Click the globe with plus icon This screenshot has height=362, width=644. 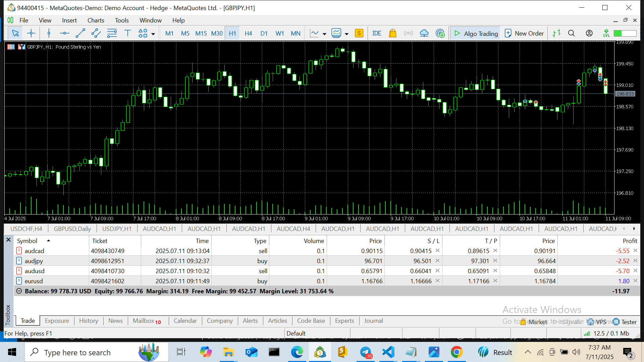[x=440, y=33]
